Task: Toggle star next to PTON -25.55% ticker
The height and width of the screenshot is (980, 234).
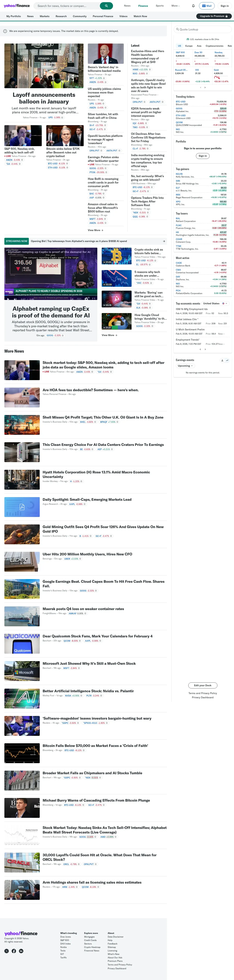Action: 106,172
